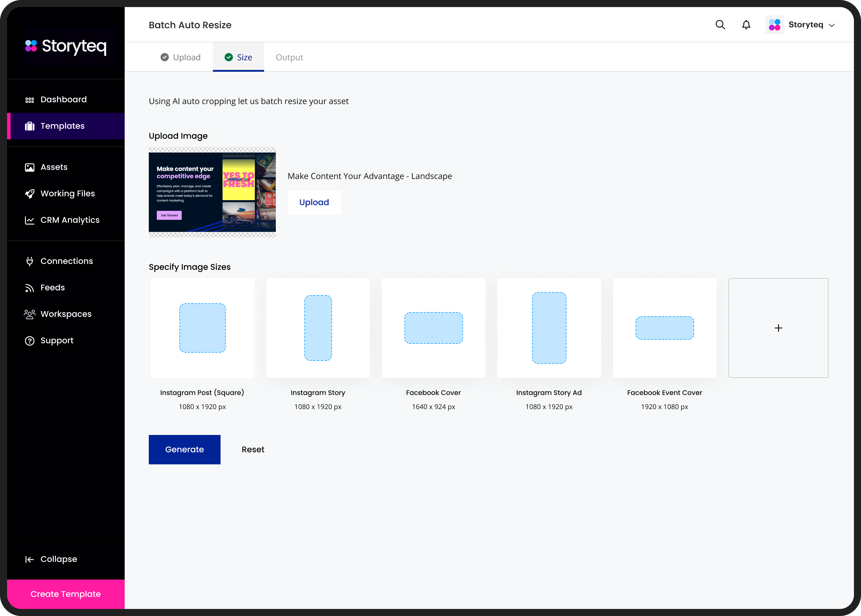Select the Templates sidebar icon
Screen dimensions: 861x616
[30, 126]
